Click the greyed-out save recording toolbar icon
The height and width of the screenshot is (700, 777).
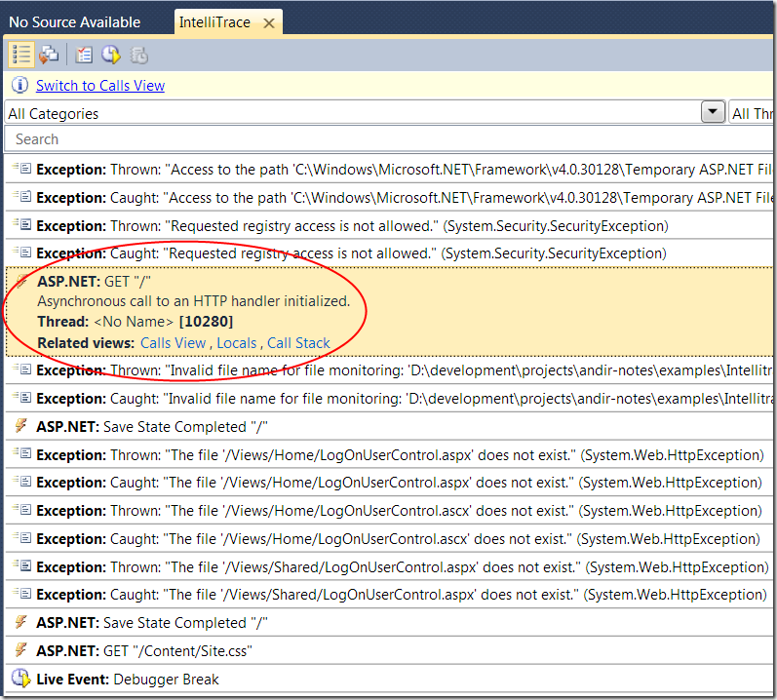pos(138,55)
